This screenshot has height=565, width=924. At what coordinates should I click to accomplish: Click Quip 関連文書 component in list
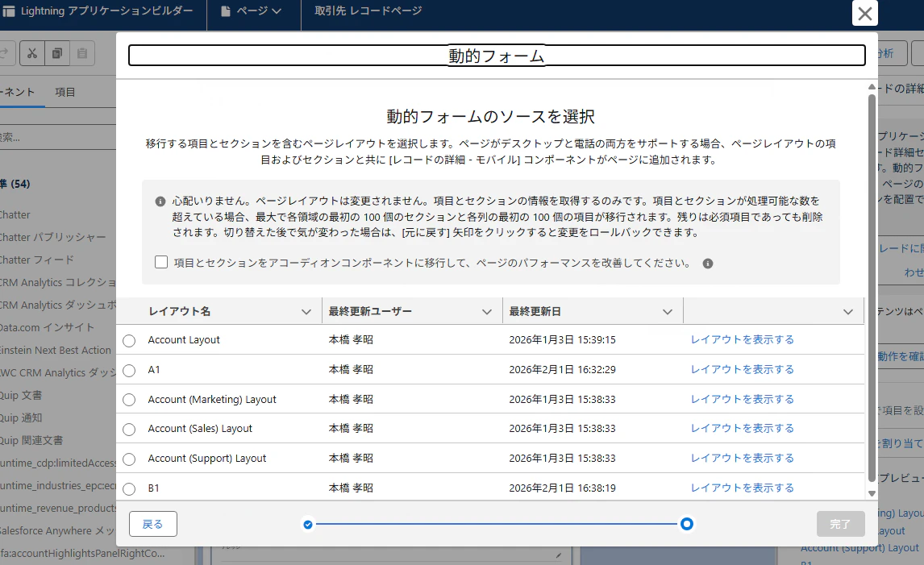point(31,440)
